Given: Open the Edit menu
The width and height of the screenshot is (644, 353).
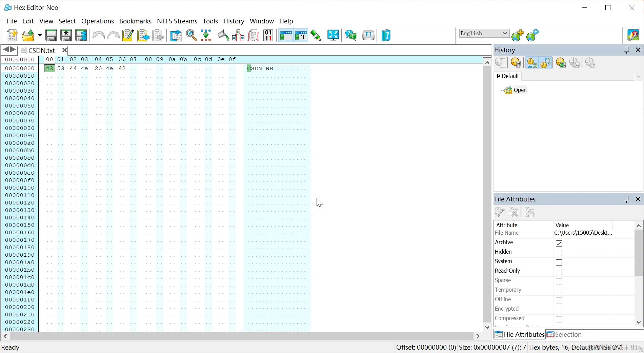Looking at the screenshot, I should tap(28, 21).
